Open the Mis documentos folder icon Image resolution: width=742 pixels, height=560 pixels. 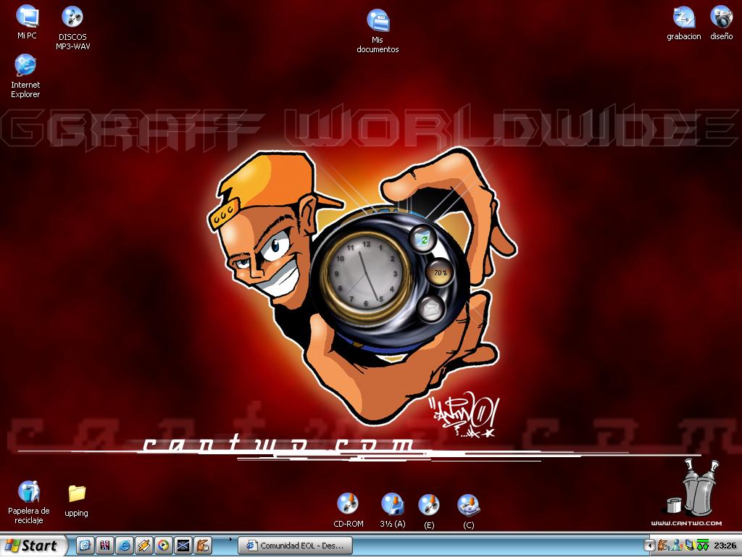click(378, 31)
